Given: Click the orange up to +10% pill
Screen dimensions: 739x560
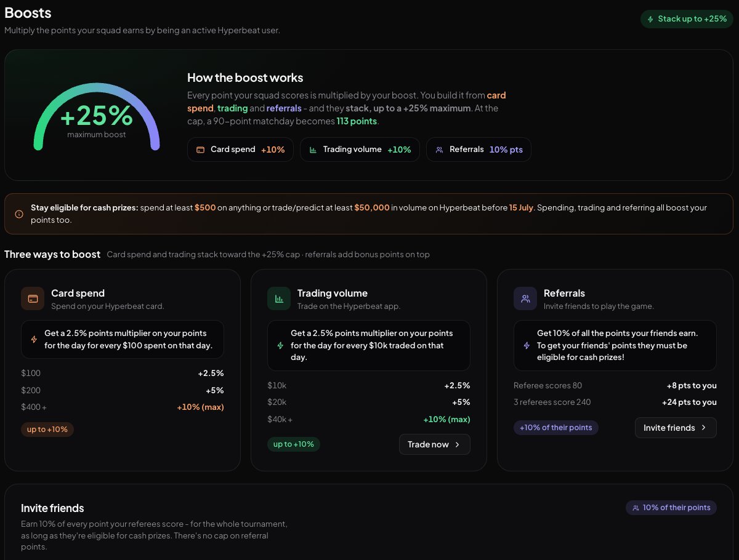Looking at the screenshot, I should (x=47, y=430).
